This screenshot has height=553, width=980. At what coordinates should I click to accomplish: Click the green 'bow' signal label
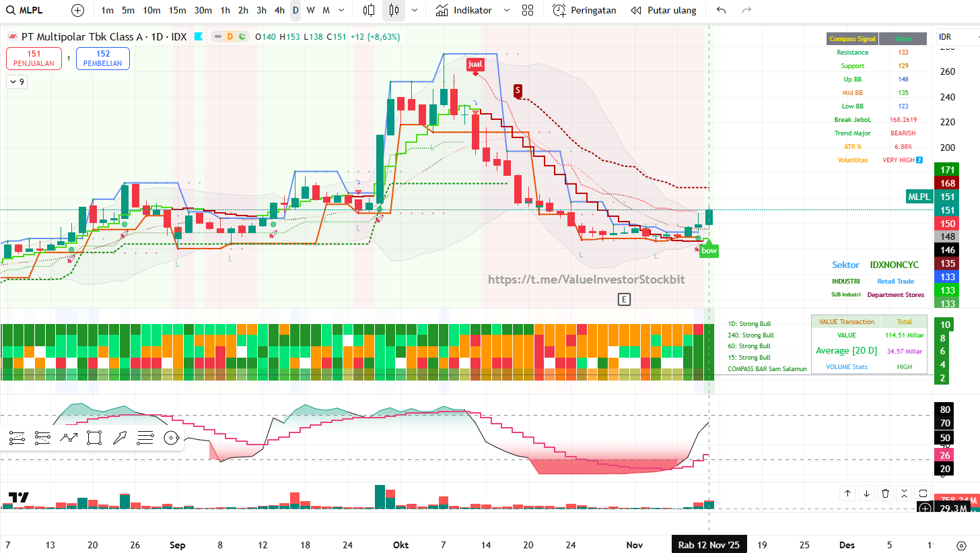point(709,251)
